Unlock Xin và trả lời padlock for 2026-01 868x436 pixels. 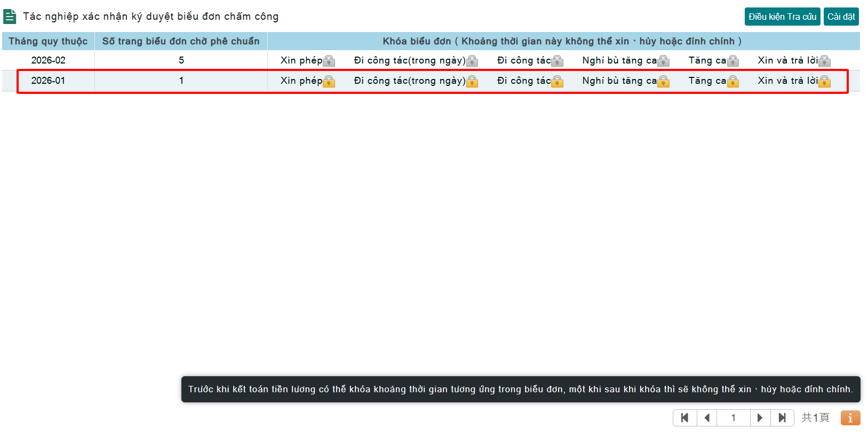(x=824, y=81)
